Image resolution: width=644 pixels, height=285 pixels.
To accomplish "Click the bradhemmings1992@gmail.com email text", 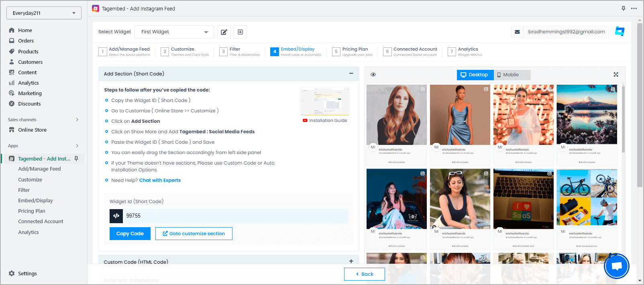I will tap(567, 32).
